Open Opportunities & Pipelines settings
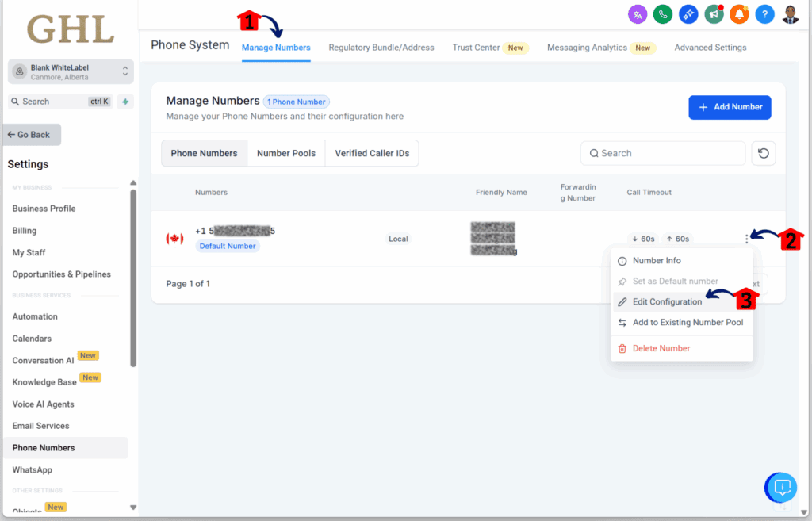812x521 pixels. tap(62, 274)
